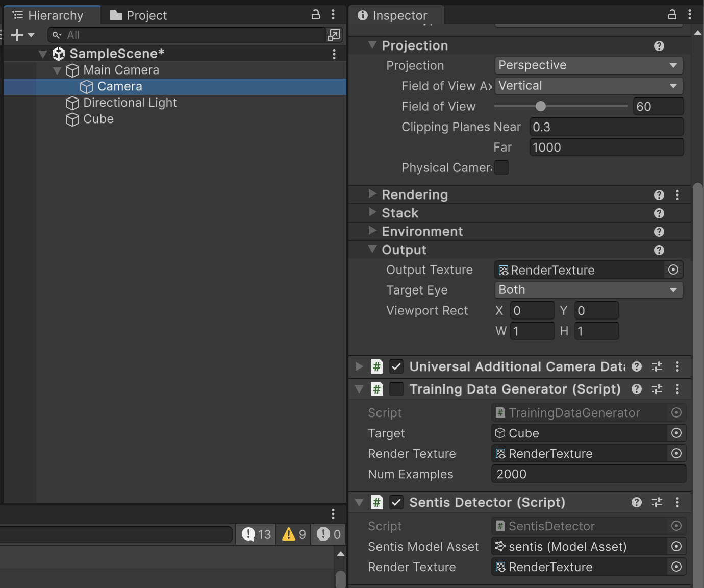Toggle the Physical Camera checkbox
The height and width of the screenshot is (588, 704).
tap(502, 167)
